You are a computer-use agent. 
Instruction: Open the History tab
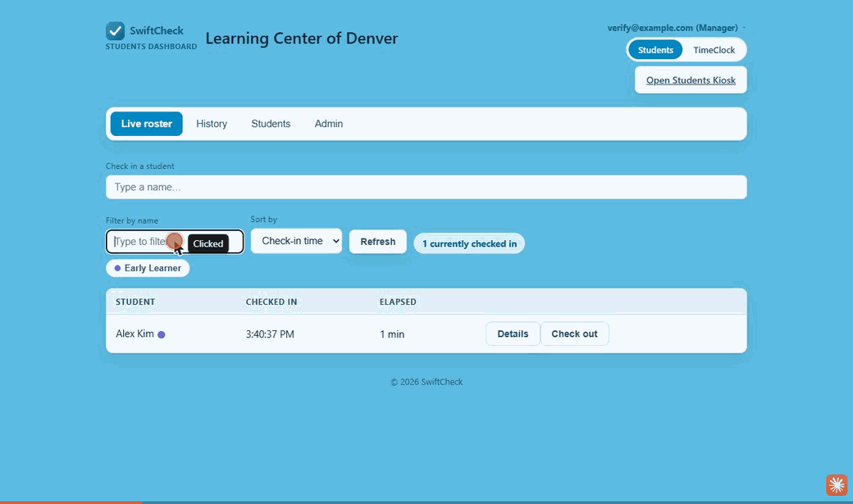point(212,124)
